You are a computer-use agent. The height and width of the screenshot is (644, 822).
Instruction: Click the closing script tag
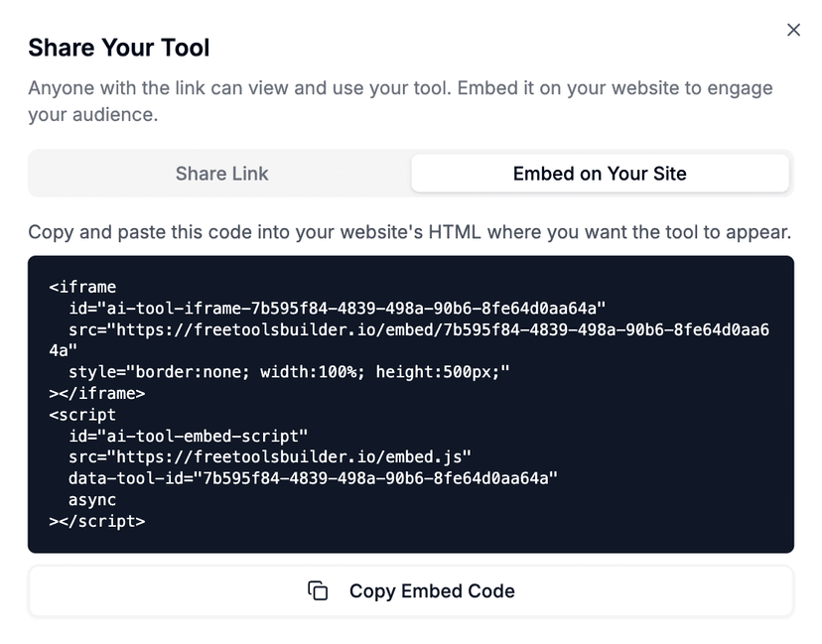click(x=97, y=521)
